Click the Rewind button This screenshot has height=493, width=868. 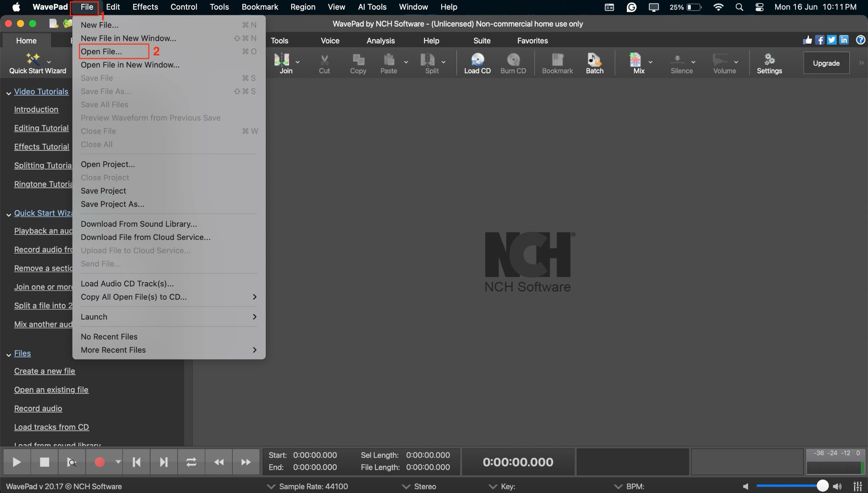click(219, 462)
